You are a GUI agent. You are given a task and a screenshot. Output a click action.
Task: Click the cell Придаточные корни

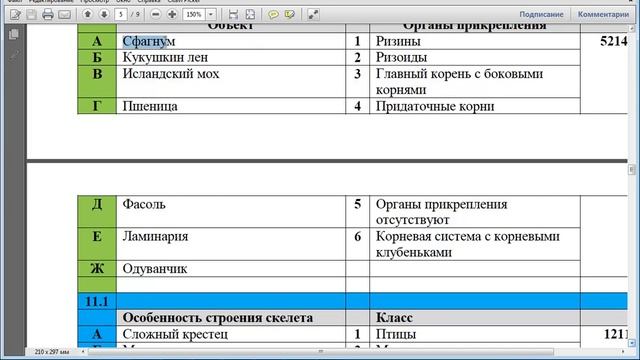[435, 107]
